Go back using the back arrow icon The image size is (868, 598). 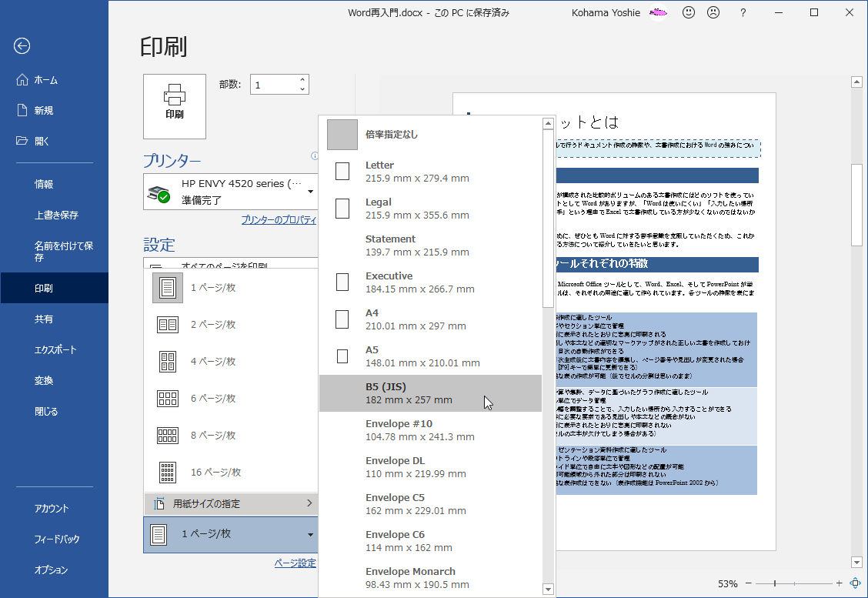(22, 46)
